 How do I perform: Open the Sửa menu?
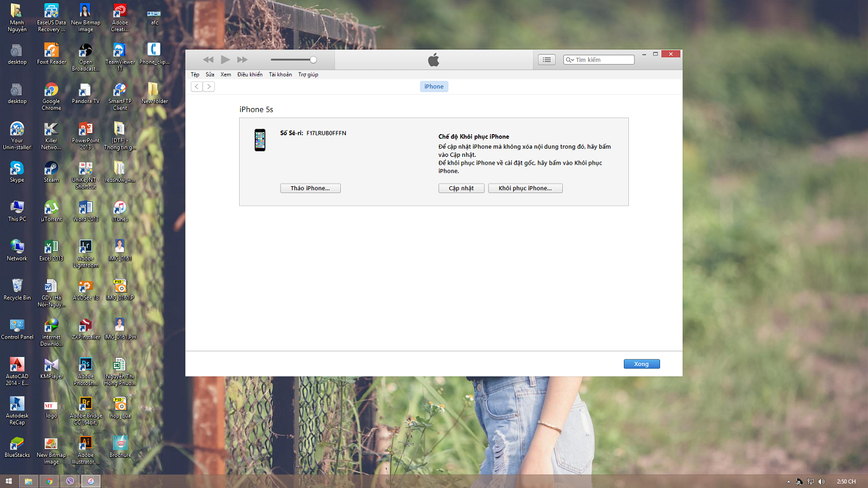210,74
